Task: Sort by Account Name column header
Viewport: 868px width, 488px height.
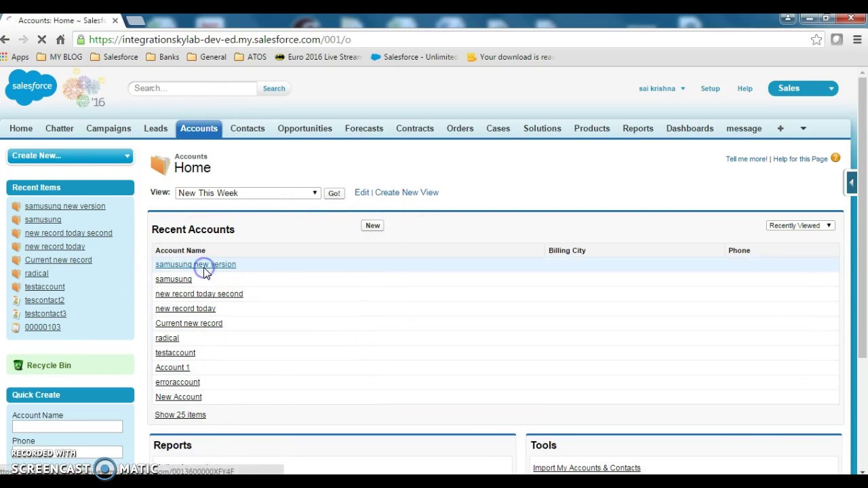Action: click(x=180, y=251)
